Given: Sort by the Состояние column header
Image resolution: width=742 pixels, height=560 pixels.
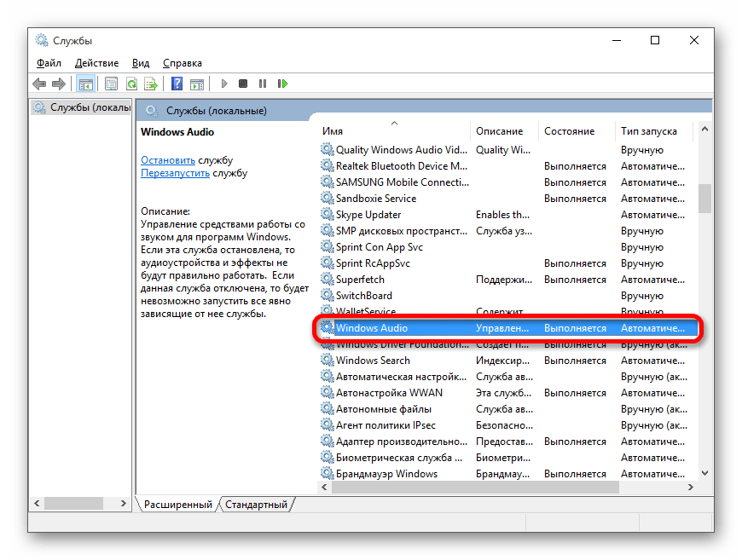Looking at the screenshot, I should coord(577,131).
